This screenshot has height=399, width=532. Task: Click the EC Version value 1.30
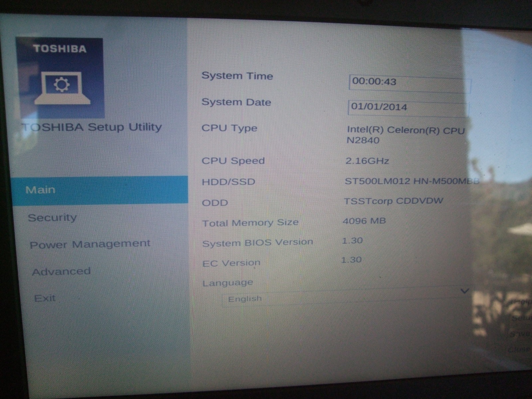(x=351, y=260)
